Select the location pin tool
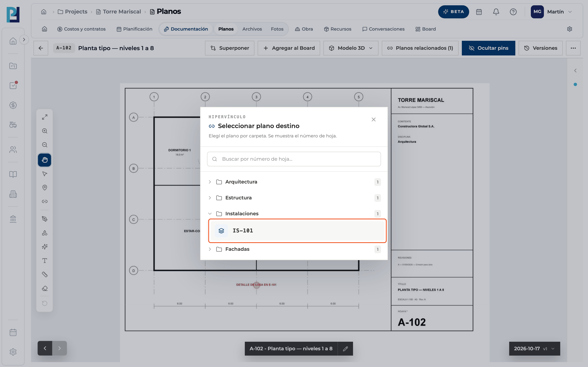 coord(45,188)
